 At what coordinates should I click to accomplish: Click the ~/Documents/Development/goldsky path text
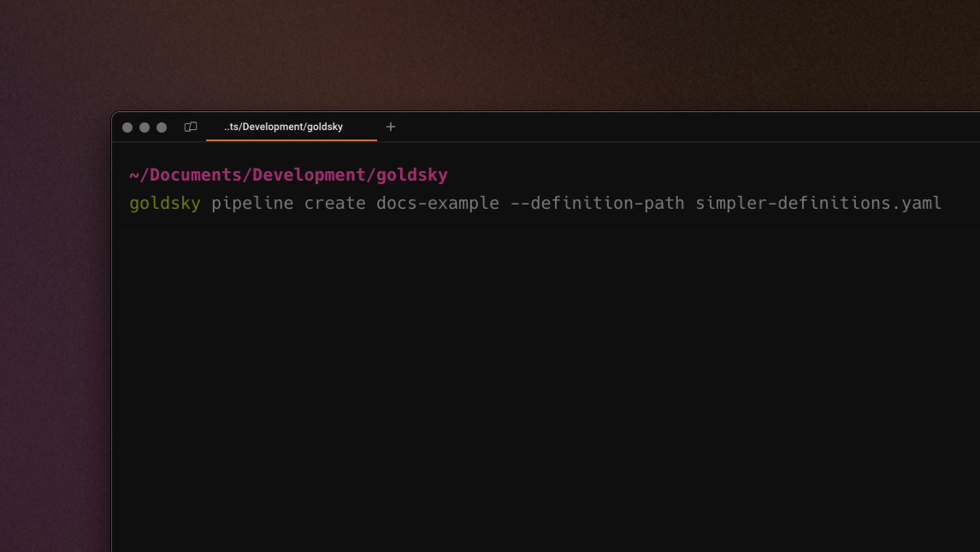[x=288, y=175]
